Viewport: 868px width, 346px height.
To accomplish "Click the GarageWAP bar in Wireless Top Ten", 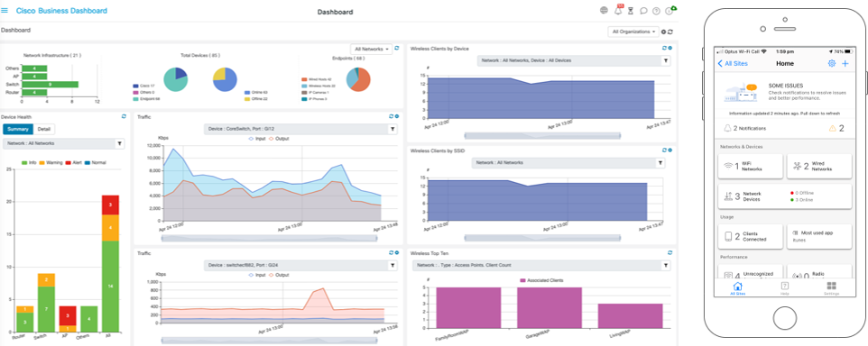I will pyautogui.click(x=549, y=307).
